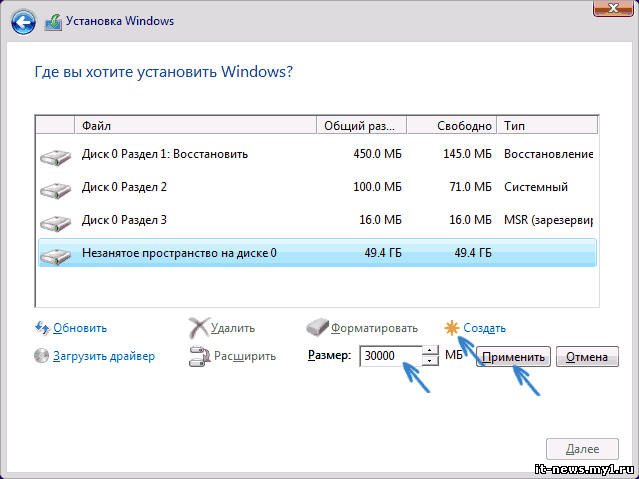
Task: Click the Расширить link
Action: 245,356
